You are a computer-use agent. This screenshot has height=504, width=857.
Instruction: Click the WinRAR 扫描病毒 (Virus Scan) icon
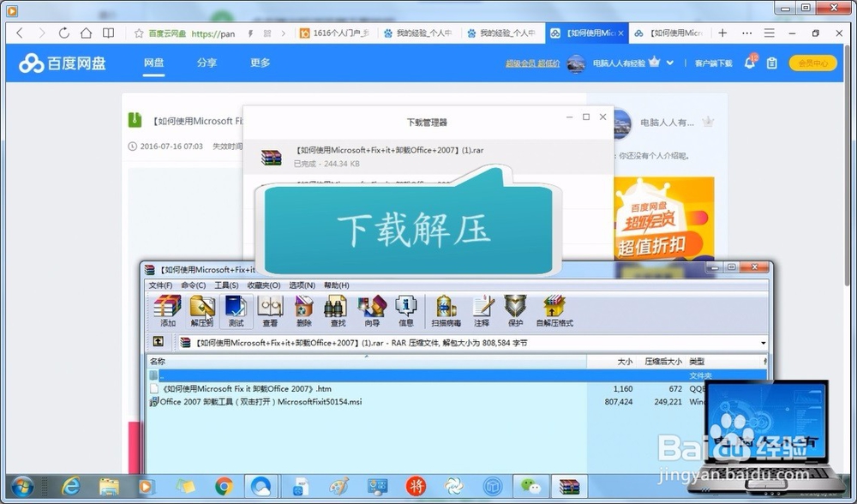tap(446, 311)
